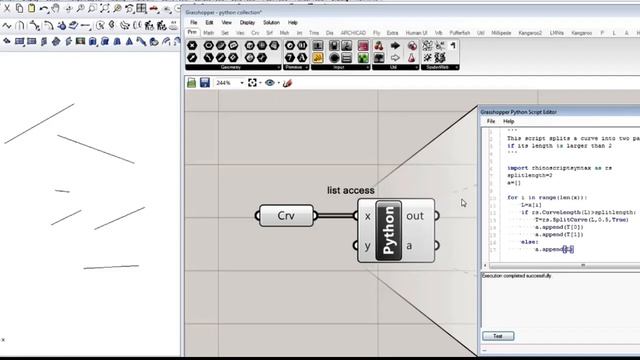
Task: Toggle the eye preview settings icon
Action: (x=270, y=83)
